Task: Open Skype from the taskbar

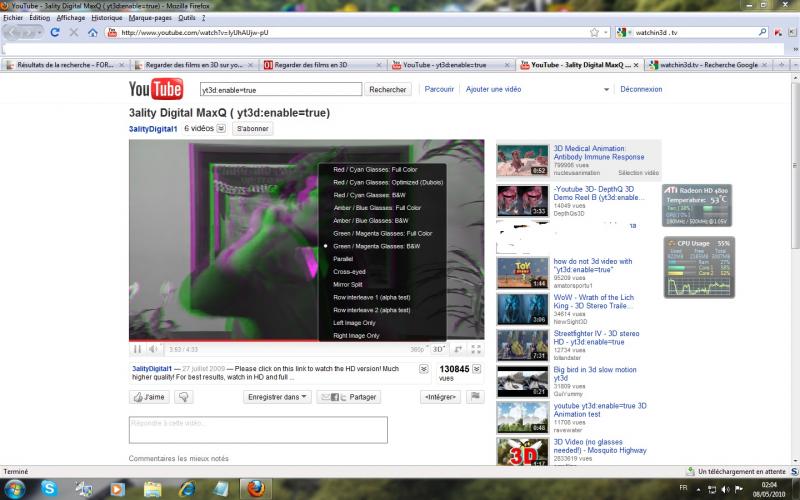Action: pyautogui.click(x=49, y=488)
